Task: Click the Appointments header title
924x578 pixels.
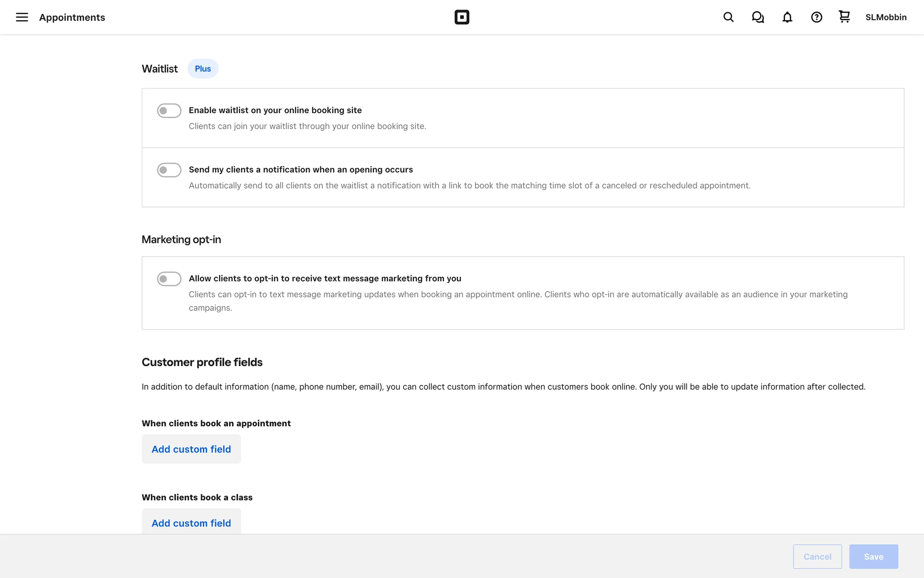Action: (x=72, y=17)
